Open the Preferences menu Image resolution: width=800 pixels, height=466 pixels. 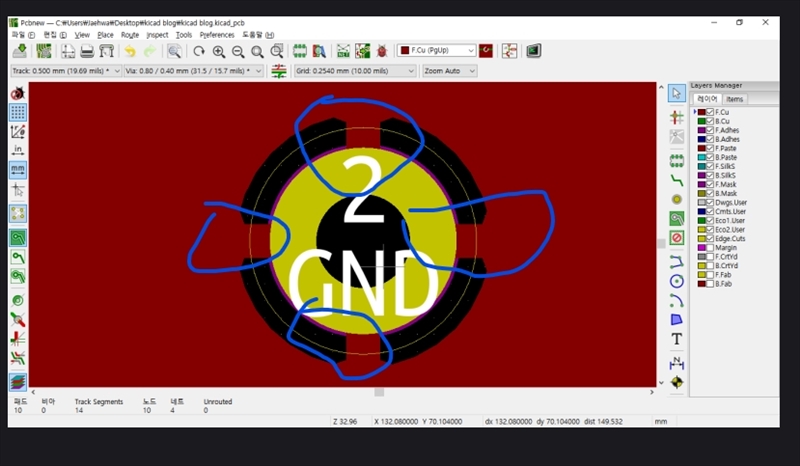click(217, 35)
